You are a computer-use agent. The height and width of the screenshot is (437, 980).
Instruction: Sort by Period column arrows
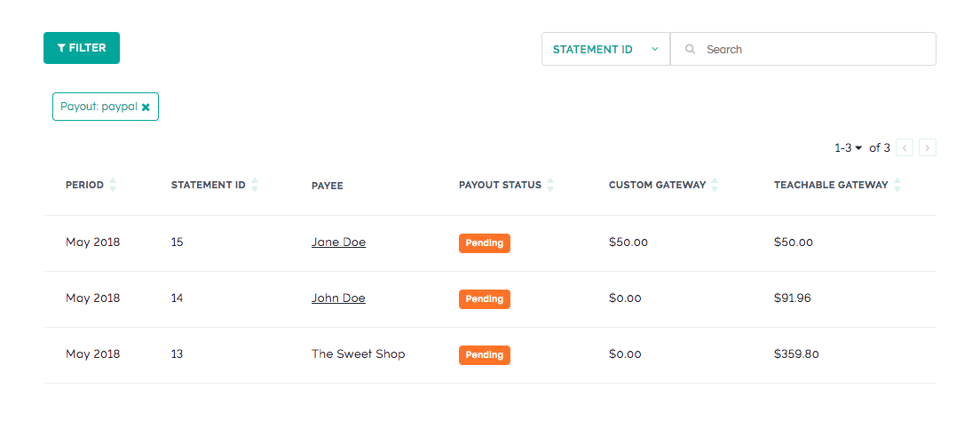click(113, 185)
